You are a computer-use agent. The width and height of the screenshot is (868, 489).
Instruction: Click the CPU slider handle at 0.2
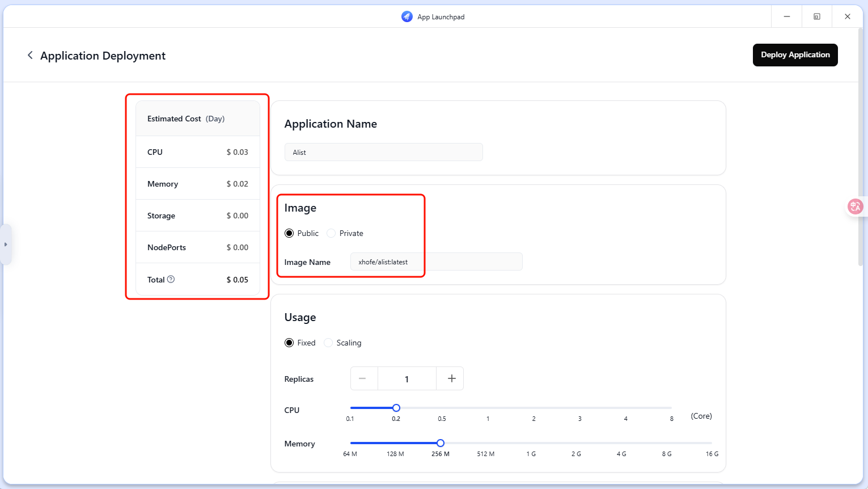coord(396,408)
